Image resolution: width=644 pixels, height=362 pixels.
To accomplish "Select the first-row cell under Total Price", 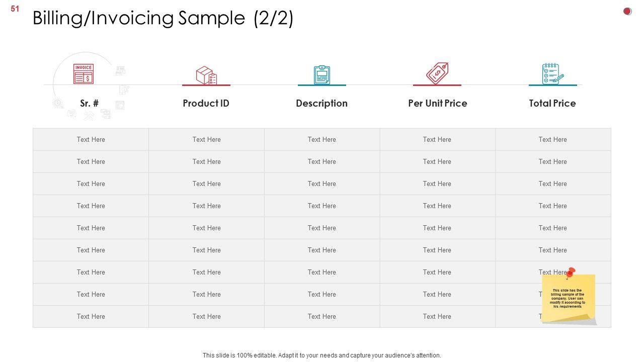I will (552, 139).
